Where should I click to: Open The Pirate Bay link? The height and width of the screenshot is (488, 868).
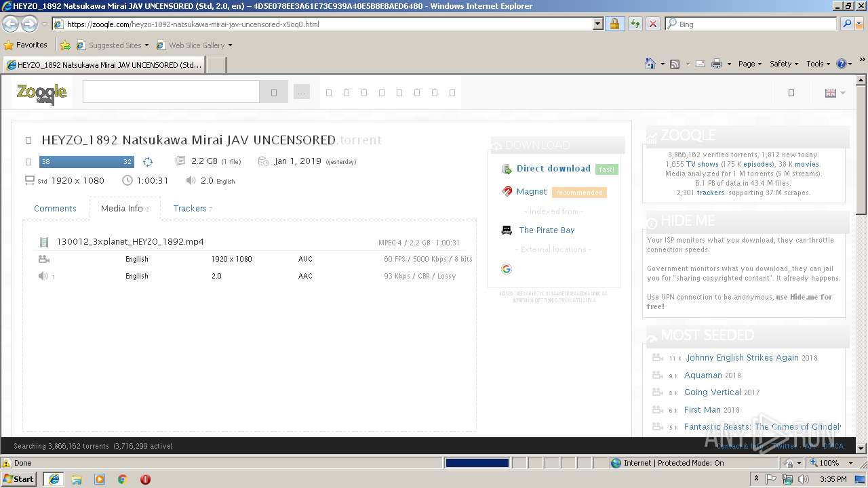pos(547,230)
